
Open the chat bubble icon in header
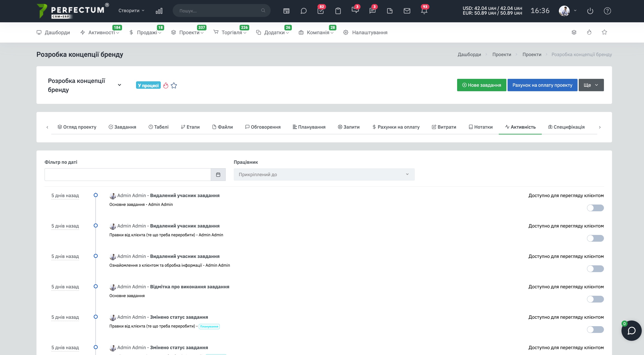[304, 11]
